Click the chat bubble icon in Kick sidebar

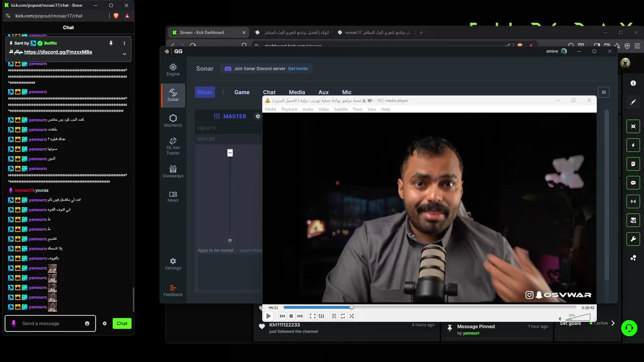click(x=633, y=183)
